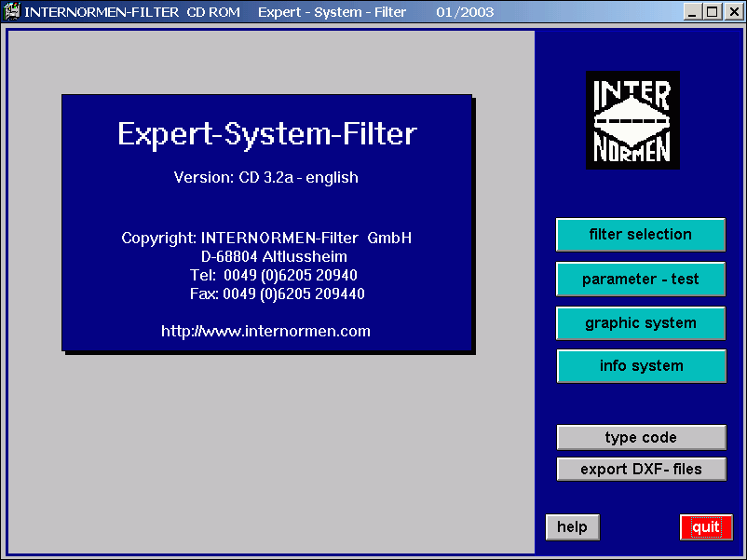Screen dimensions: 747x560
Task: Minimize the Internormen-Filter window
Action: (x=693, y=11)
